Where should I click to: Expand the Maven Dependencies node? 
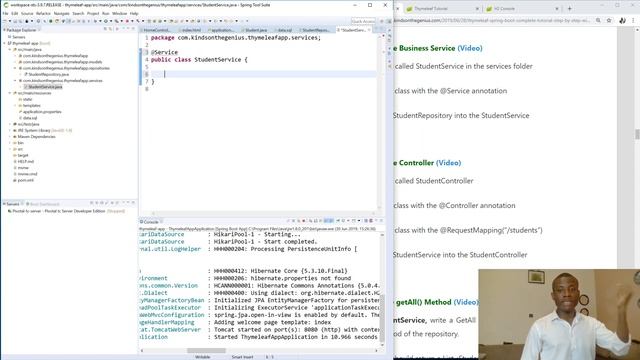click(10, 137)
